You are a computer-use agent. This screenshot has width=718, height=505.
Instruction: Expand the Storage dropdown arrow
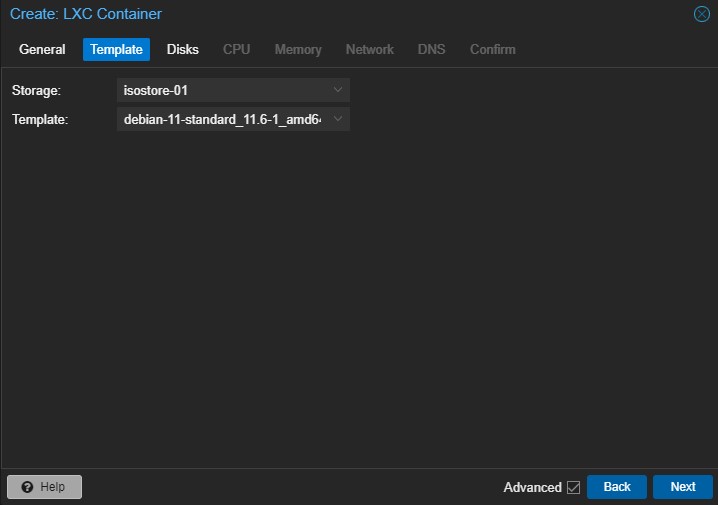click(x=338, y=90)
